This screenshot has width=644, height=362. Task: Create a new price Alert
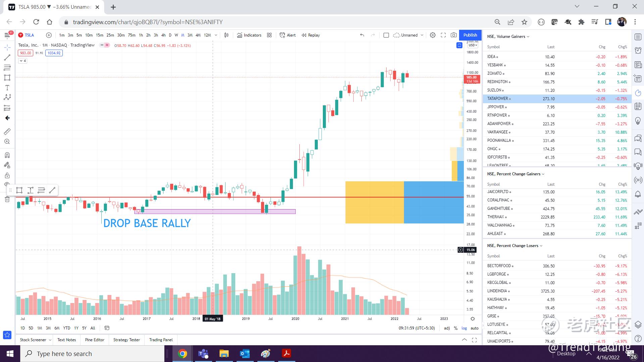(288, 35)
